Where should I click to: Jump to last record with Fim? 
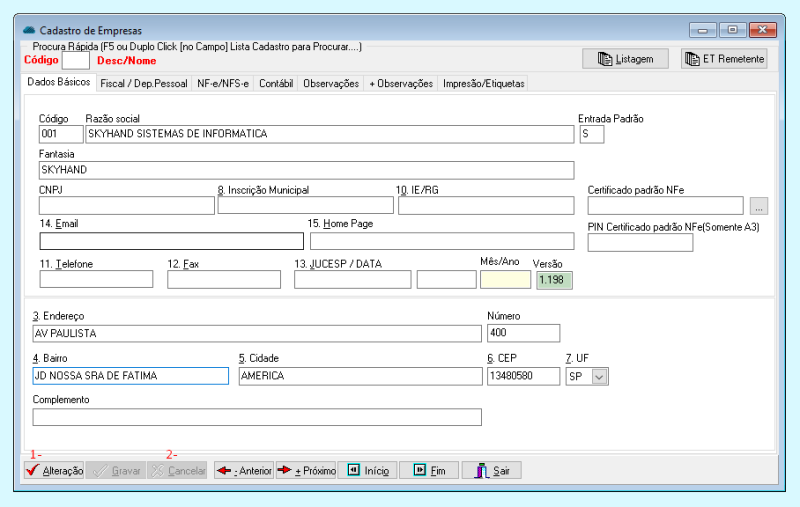(x=429, y=470)
